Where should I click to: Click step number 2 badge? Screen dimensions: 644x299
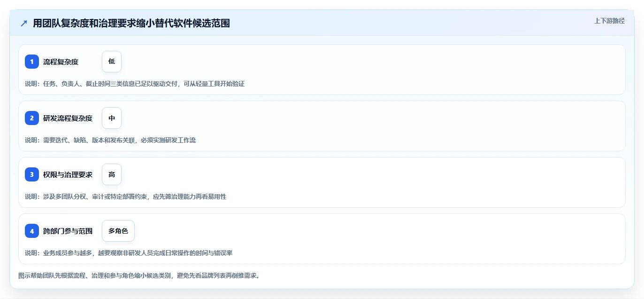tap(32, 118)
